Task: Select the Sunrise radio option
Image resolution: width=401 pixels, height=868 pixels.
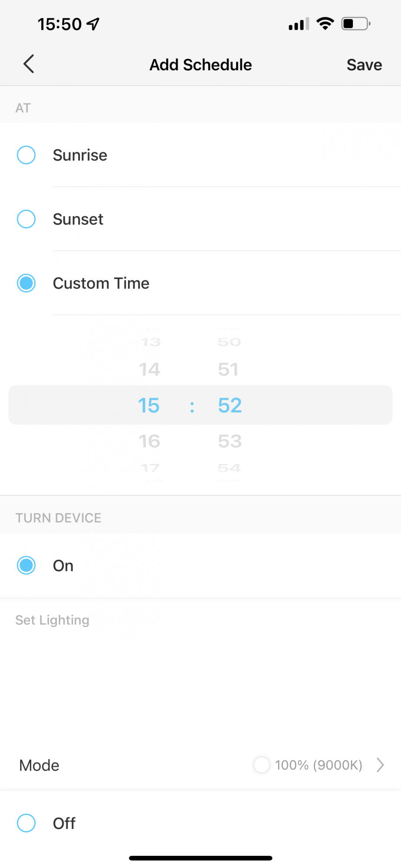Action: [26, 155]
